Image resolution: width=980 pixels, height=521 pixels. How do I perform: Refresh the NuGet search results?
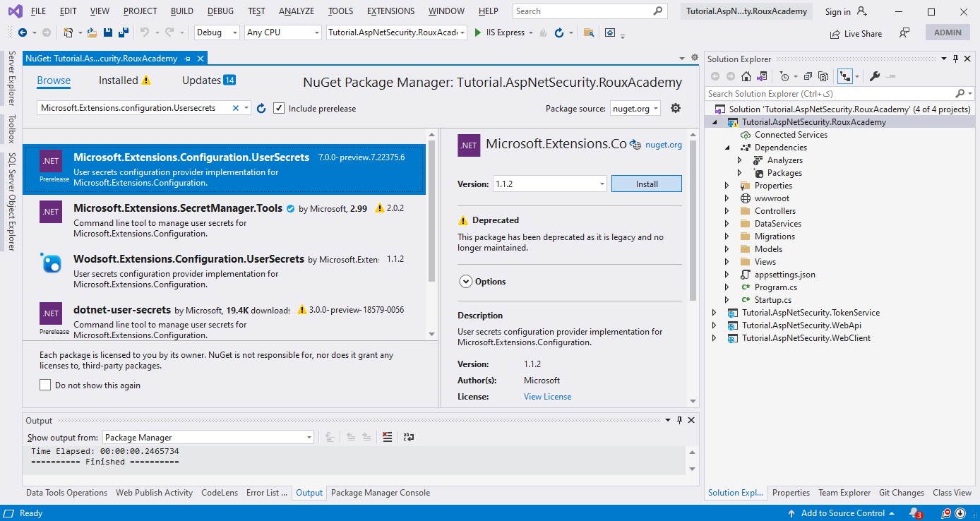(261, 107)
